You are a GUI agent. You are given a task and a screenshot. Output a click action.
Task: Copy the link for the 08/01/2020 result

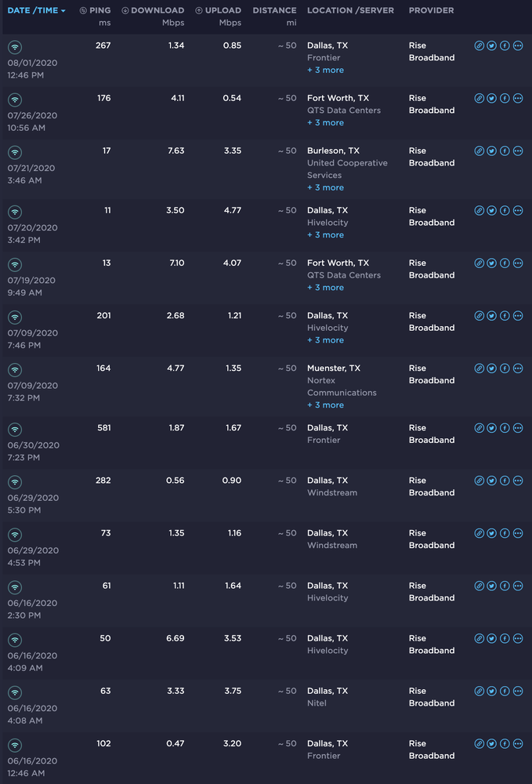coord(479,45)
